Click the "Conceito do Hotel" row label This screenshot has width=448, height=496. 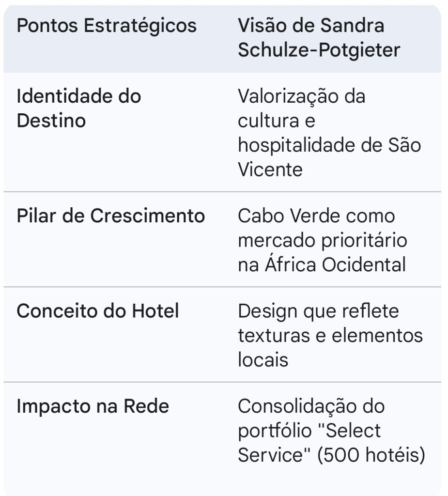point(97,311)
